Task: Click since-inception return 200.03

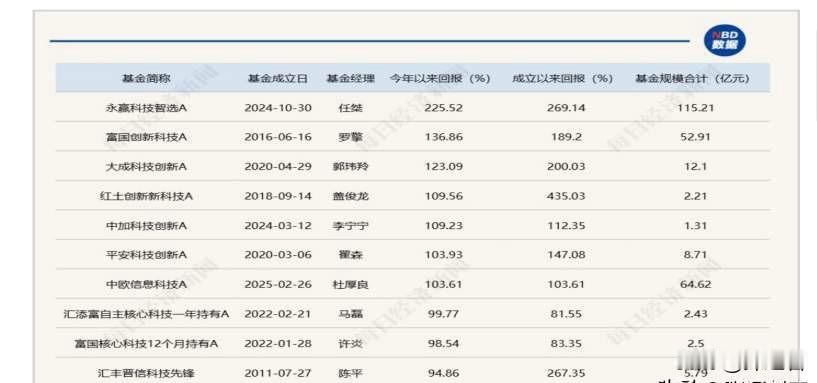Action: point(566,167)
